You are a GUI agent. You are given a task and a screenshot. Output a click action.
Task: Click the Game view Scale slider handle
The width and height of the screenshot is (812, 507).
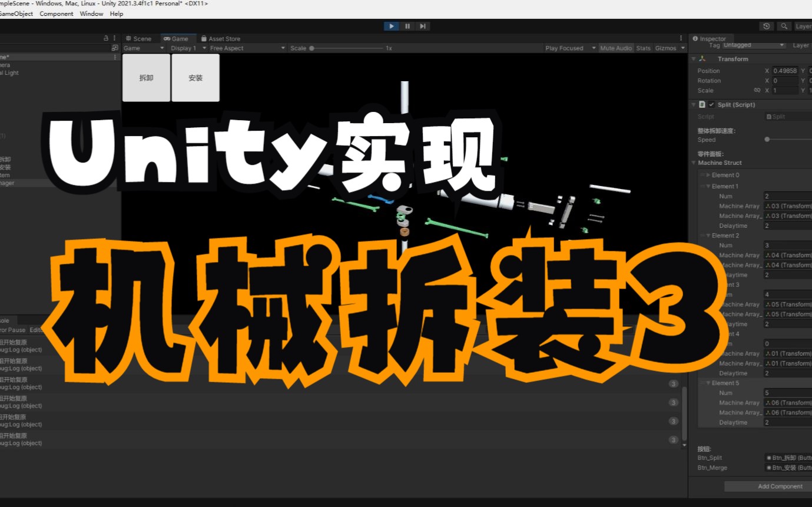tap(311, 48)
